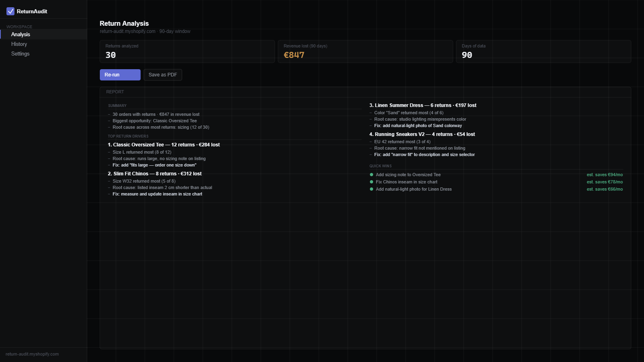The image size is (644, 362).
Task: Click the SUMMARY section label
Action: click(x=117, y=106)
